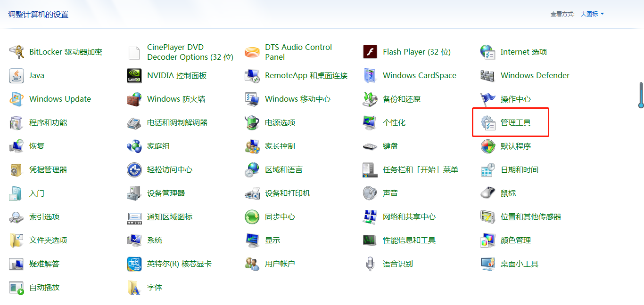Open the 家庭组 icon
Viewport: 644px width, 305px height.
coord(134,146)
